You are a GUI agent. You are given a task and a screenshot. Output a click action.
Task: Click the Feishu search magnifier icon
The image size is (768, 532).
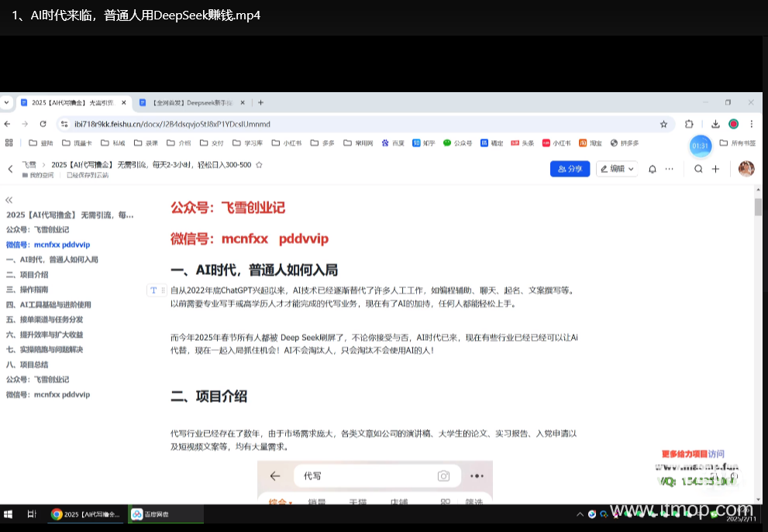coord(698,169)
